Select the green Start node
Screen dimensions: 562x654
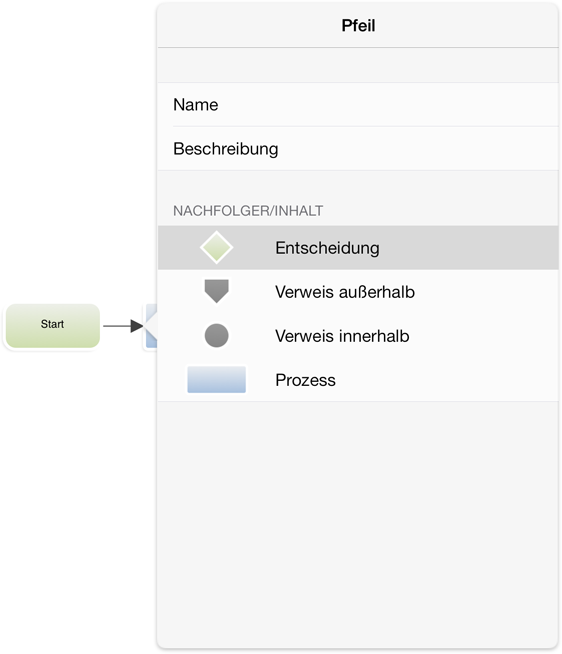[53, 326]
